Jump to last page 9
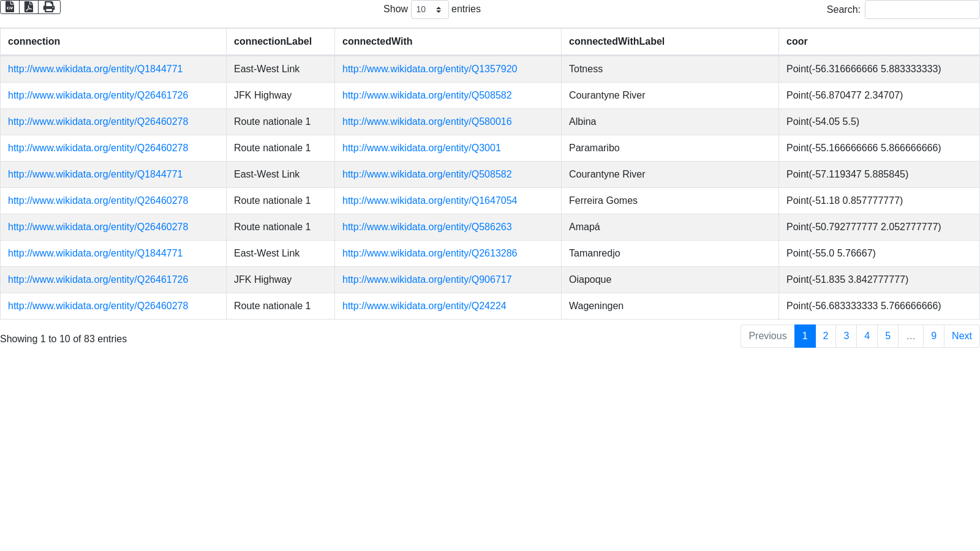Viewport: 980px width, 551px height. pyautogui.click(x=933, y=336)
